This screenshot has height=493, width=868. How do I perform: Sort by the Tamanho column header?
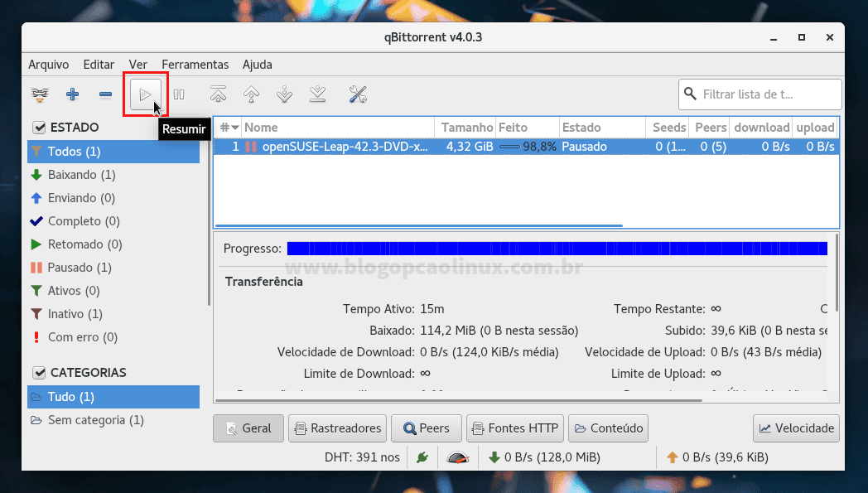[x=465, y=128]
